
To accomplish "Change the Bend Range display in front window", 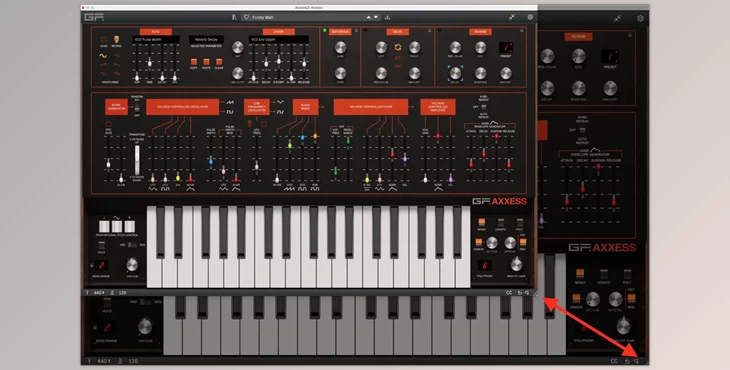I will tap(101, 265).
